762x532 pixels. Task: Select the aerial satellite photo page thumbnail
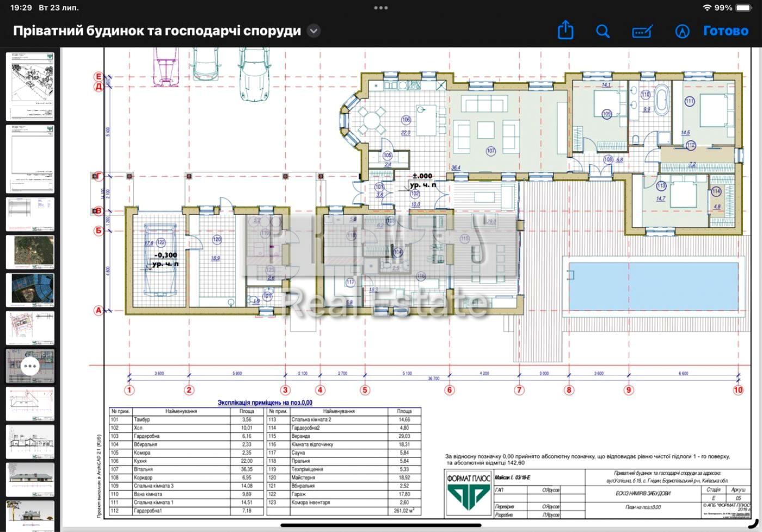(30, 252)
